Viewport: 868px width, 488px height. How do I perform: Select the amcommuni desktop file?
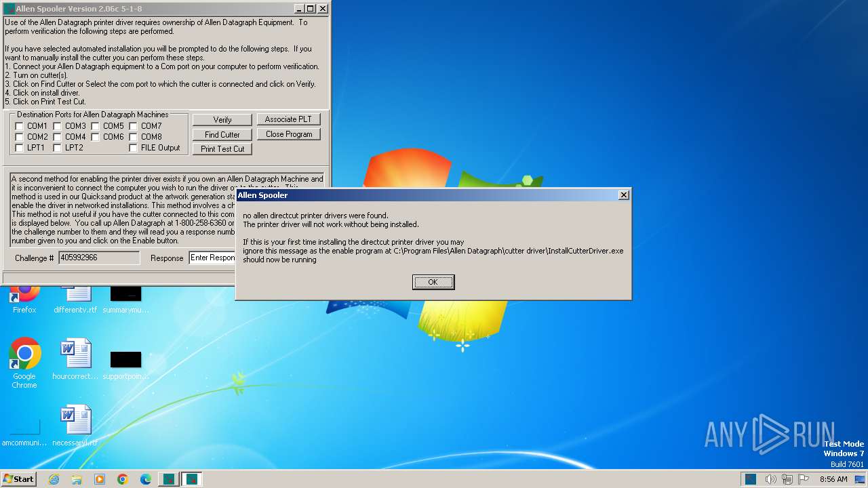24,432
